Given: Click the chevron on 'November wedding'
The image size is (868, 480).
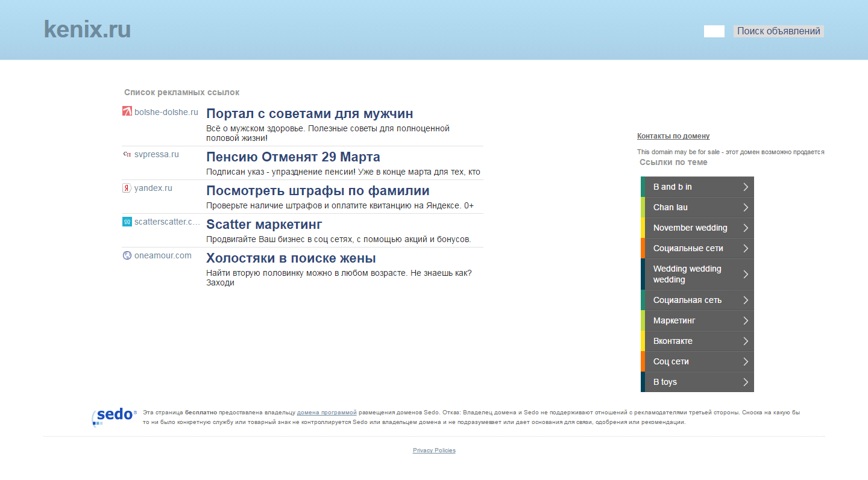Looking at the screenshot, I should [746, 228].
